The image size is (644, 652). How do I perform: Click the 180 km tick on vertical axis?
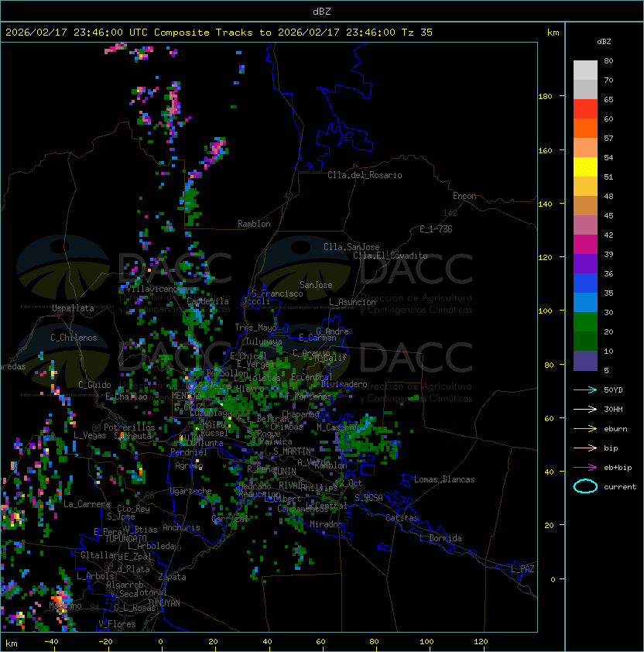(545, 97)
